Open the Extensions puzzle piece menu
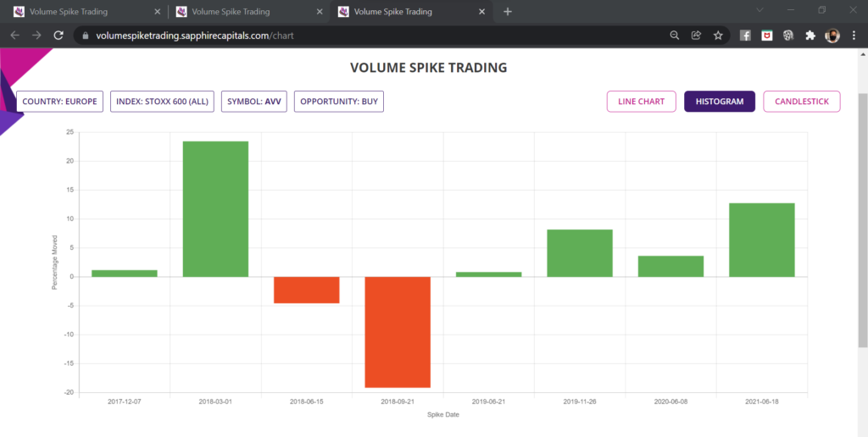This screenshot has width=868, height=437. pos(810,36)
